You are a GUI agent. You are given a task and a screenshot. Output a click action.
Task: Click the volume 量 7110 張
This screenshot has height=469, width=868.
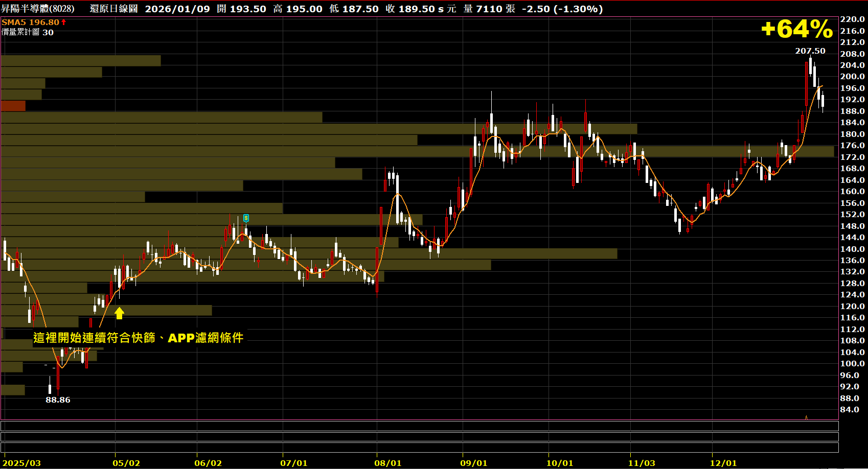click(x=489, y=9)
